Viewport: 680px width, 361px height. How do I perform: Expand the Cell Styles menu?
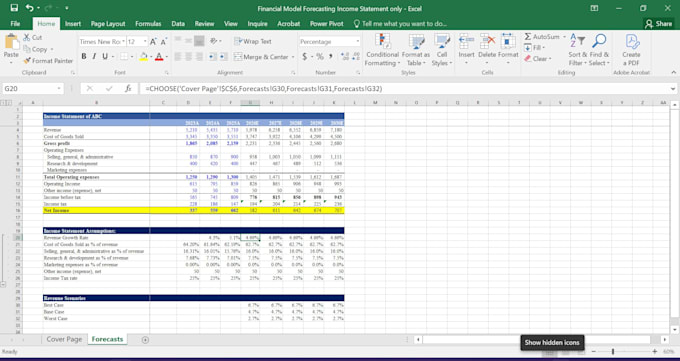(x=442, y=50)
